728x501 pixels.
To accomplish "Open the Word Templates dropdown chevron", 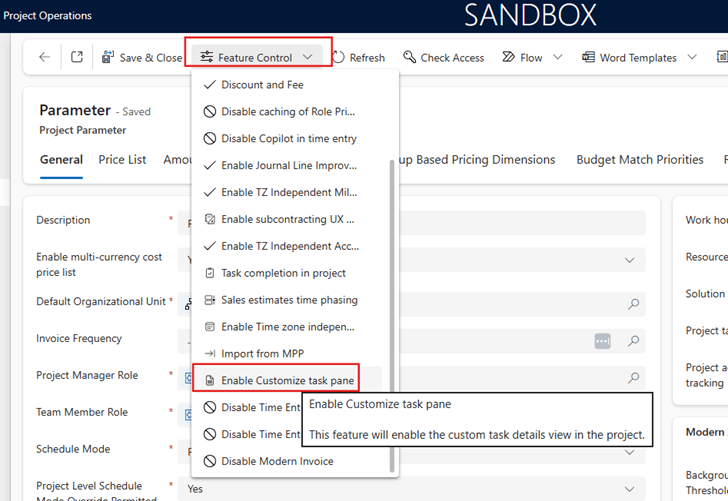I will 692,58.
